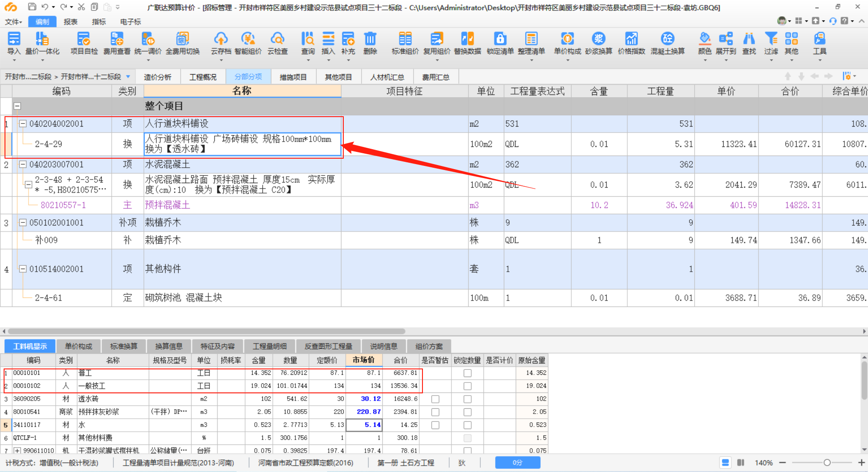Collapse item 040204002001 tree node

[23, 123]
